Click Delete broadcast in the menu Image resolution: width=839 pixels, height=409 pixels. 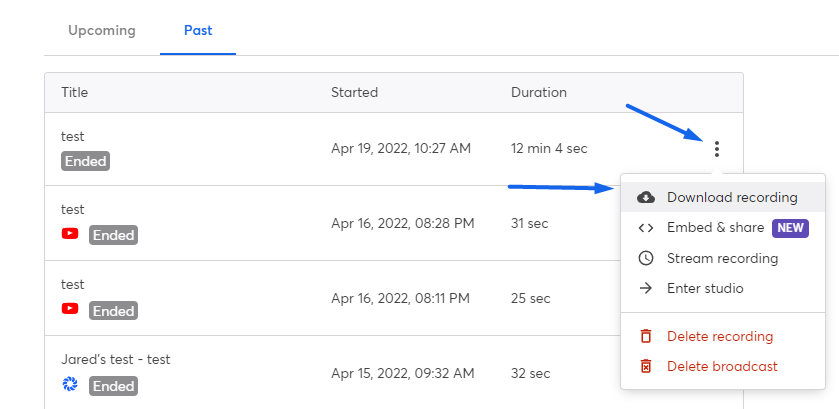723,367
